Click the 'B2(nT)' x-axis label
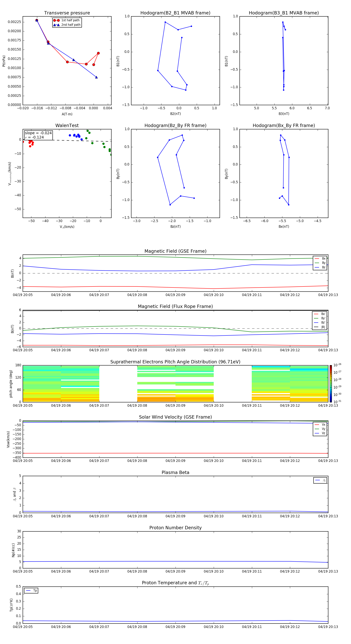The height and width of the screenshot is (644, 351). pyautogui.click(x=175, y=114)
